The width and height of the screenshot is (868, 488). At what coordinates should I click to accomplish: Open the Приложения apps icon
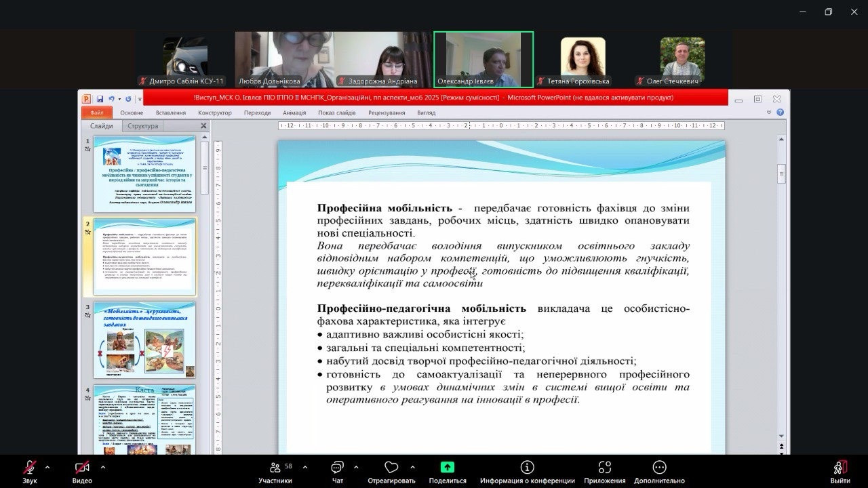click(604, 467)
